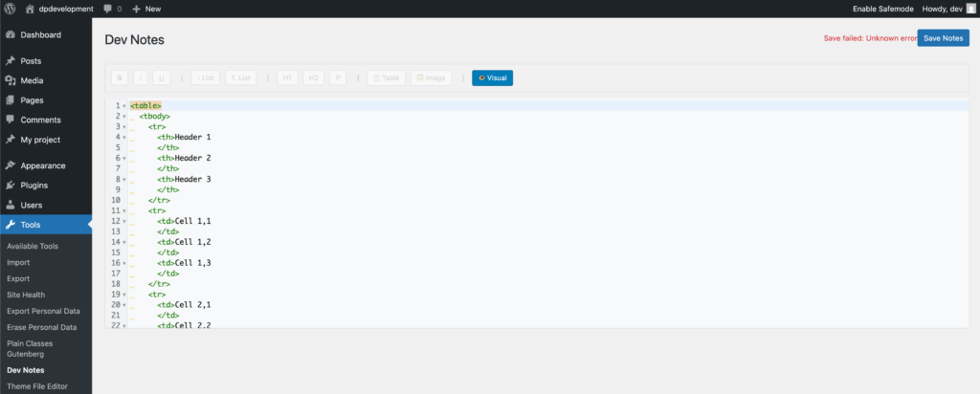Click the Header 1 text in code
This screenshot has height=394, width=980.
(x=193, y=137)
